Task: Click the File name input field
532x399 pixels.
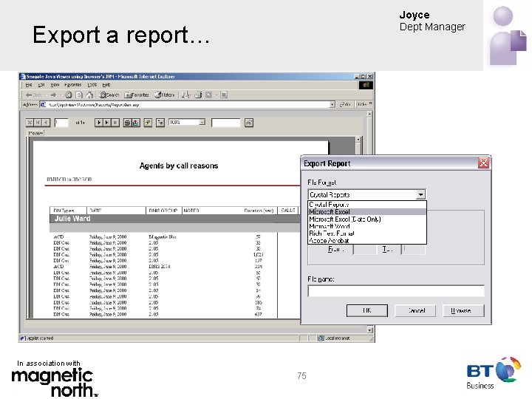Action: click(x=396, y=291)
